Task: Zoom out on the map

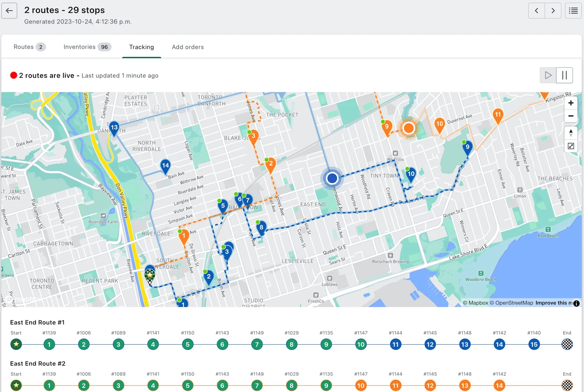Action: click(571, 116)
